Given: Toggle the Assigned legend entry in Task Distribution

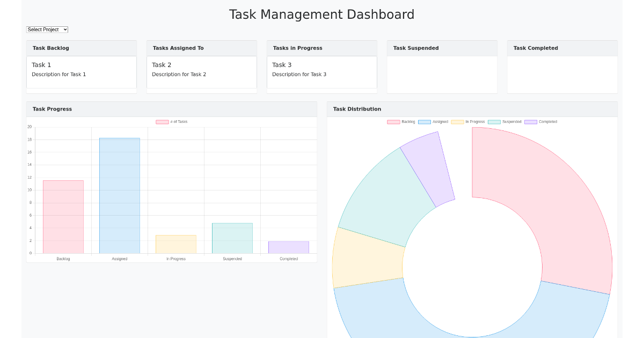Looking at the screenshot, I should tap(432, 122).
